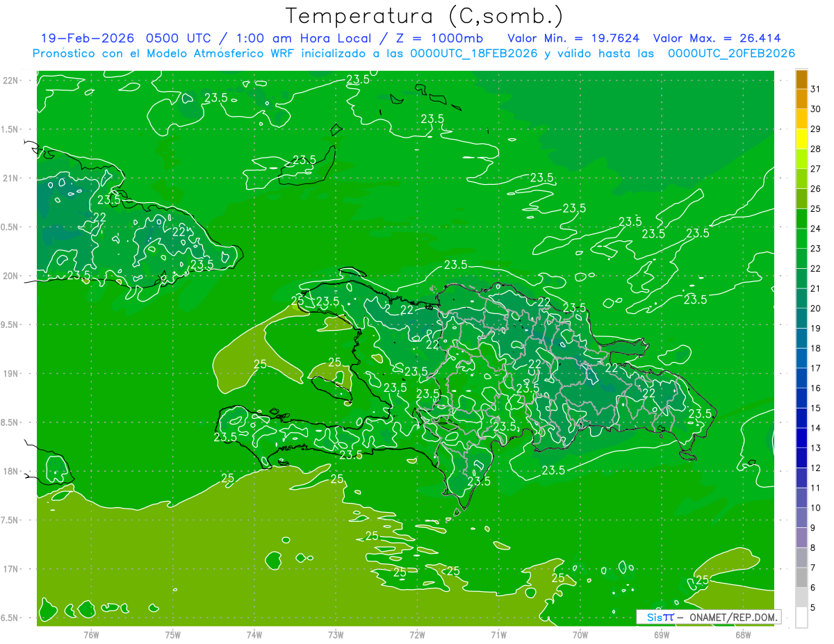Click the legend value 20
Image resolution: width=834 pixels, height=644 pixels.
click(x=816, y=308)
